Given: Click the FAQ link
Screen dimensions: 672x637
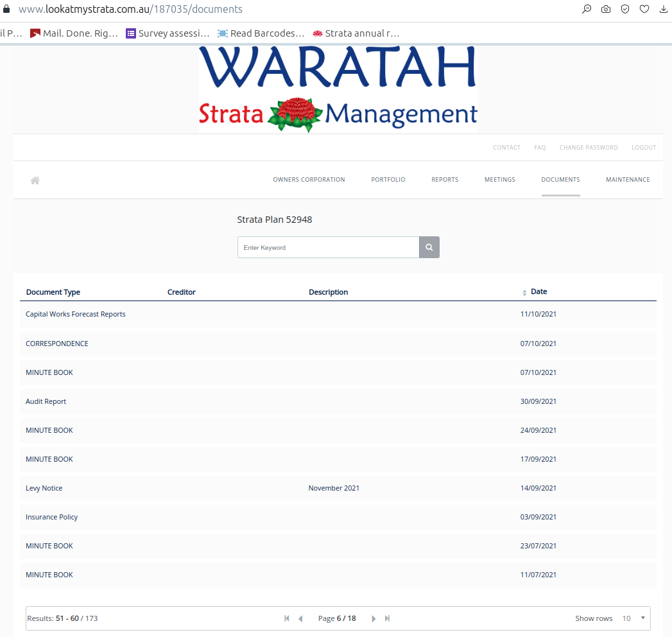Looking at the screenshot, I should (x=540, y=148).
